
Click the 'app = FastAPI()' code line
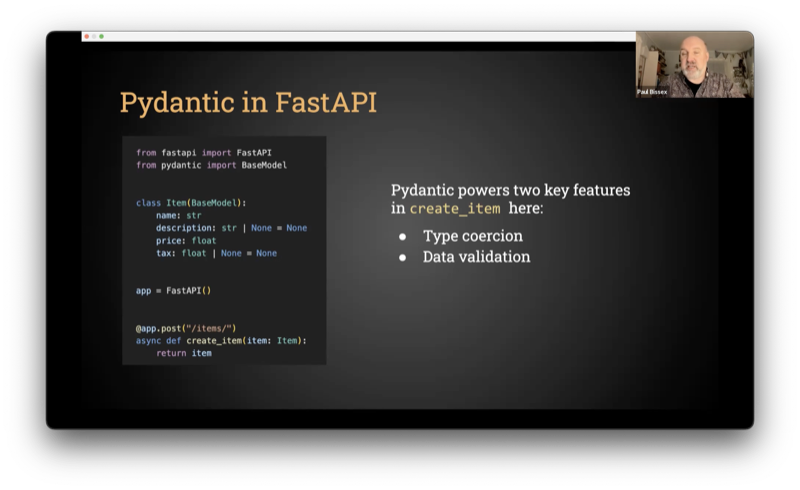(173, 290)
